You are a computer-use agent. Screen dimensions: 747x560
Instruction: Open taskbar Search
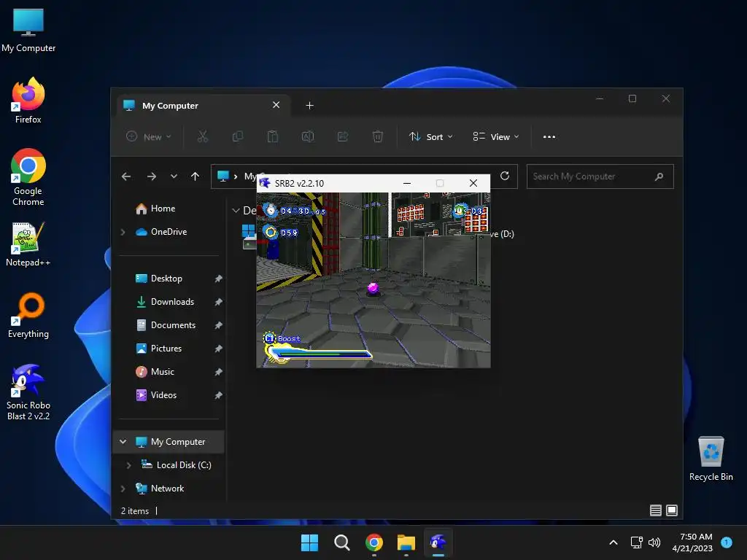pyautogui.click(x=341, y=542)
